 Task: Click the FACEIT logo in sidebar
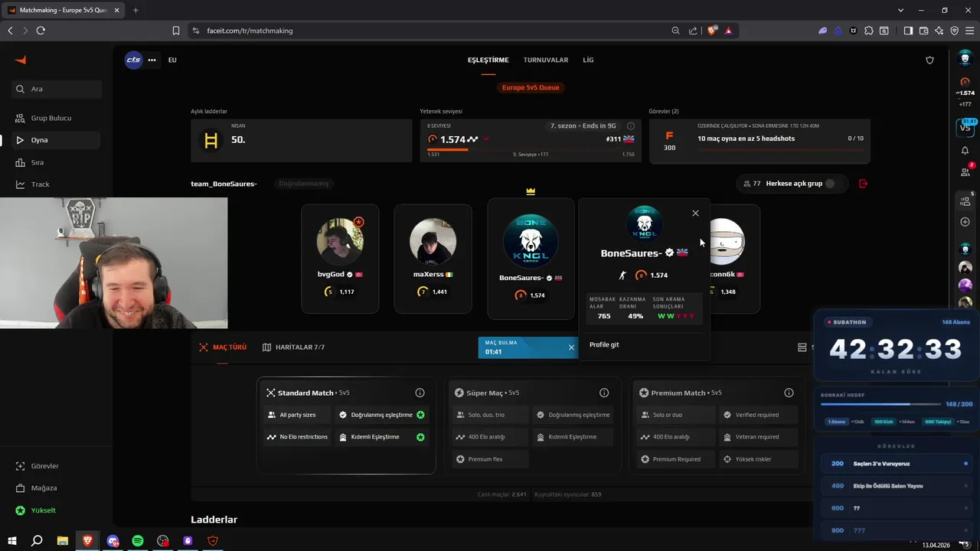pos(21,60)
